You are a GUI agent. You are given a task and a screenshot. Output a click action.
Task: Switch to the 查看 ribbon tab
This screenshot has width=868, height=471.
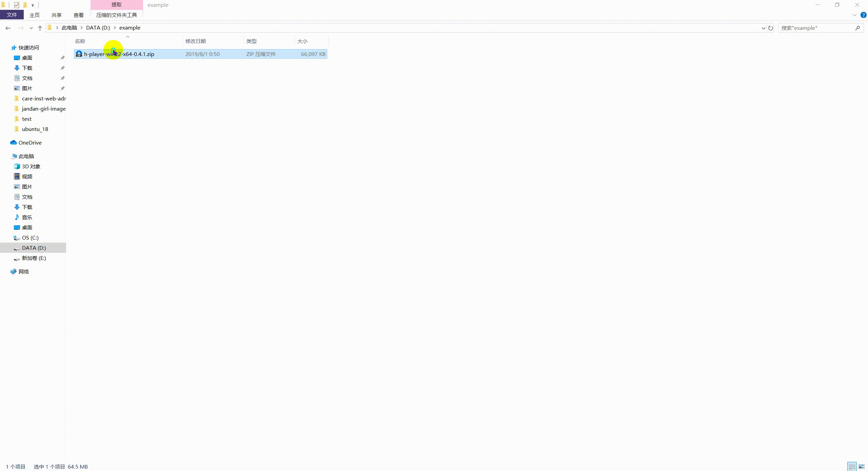[x=78, y=15]
